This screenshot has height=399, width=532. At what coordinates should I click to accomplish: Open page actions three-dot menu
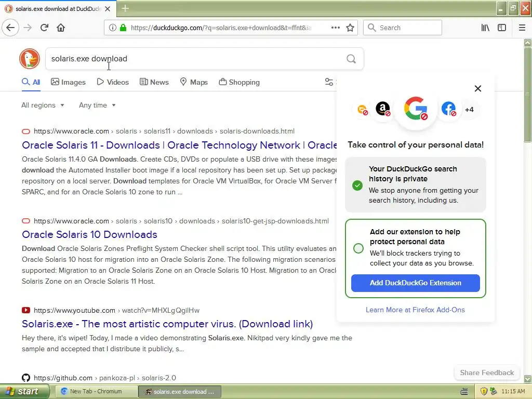[x=335, y=28]
